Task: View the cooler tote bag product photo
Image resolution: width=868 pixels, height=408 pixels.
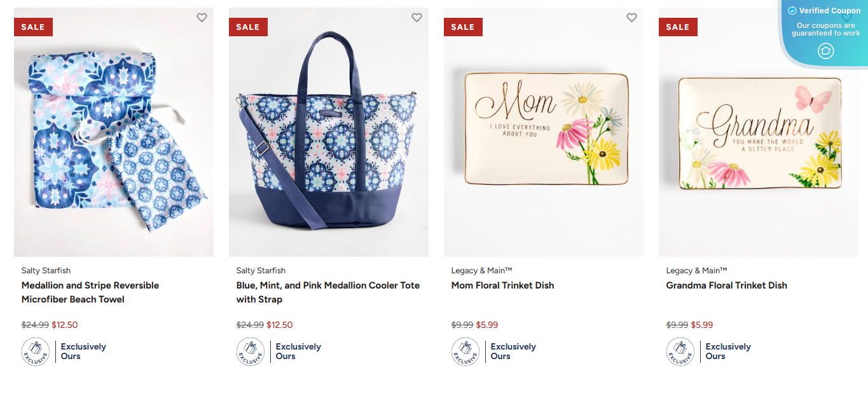Action: [329, 140]
